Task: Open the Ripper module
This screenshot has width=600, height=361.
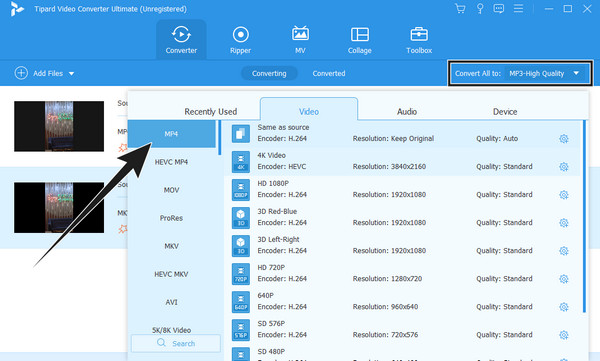Action: pos(240,40)
